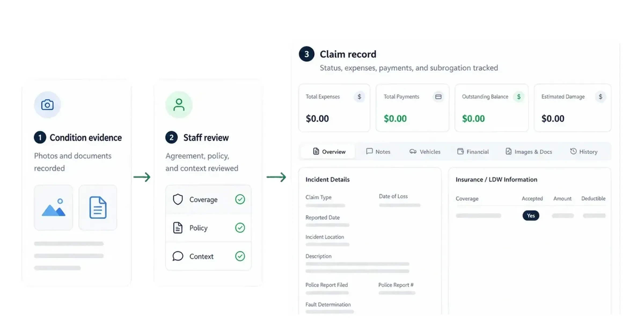Viewport: 644px width, 322px height.
Task: Click the Police Report # label
Action: coord(396,285)
